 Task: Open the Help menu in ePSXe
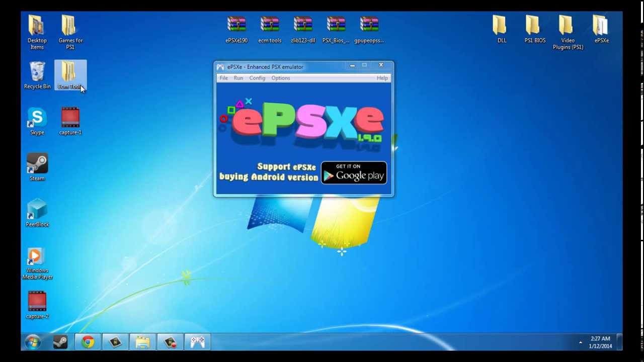pos(382,78)
